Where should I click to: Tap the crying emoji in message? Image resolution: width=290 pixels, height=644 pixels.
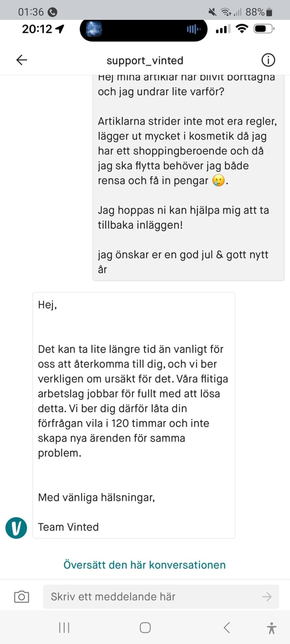(219, 180)
